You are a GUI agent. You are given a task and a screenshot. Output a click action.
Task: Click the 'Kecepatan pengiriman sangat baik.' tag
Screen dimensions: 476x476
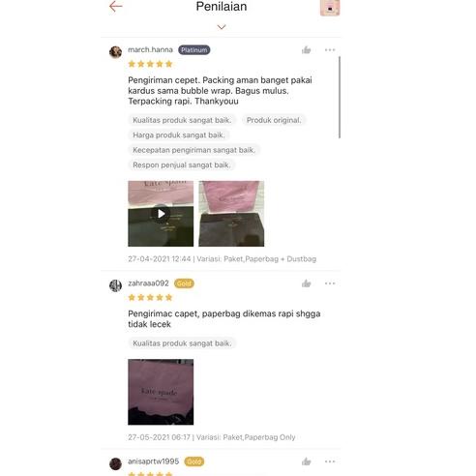pyautogui.click(x=193, y=150)
